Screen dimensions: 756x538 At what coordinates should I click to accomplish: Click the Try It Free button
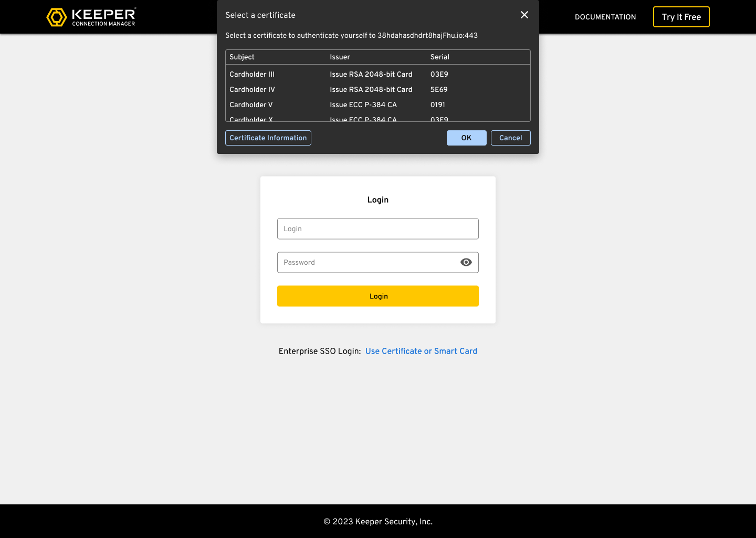[x=681, y=17]
